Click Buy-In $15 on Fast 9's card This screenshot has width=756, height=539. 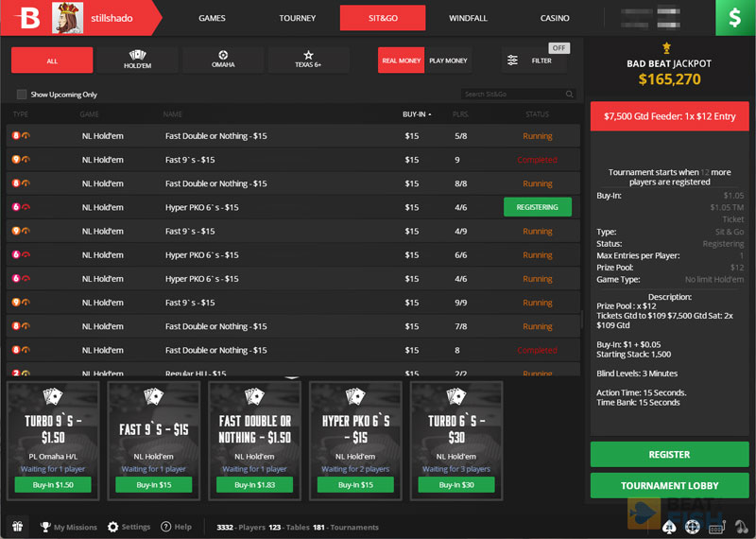pos(154,484)
